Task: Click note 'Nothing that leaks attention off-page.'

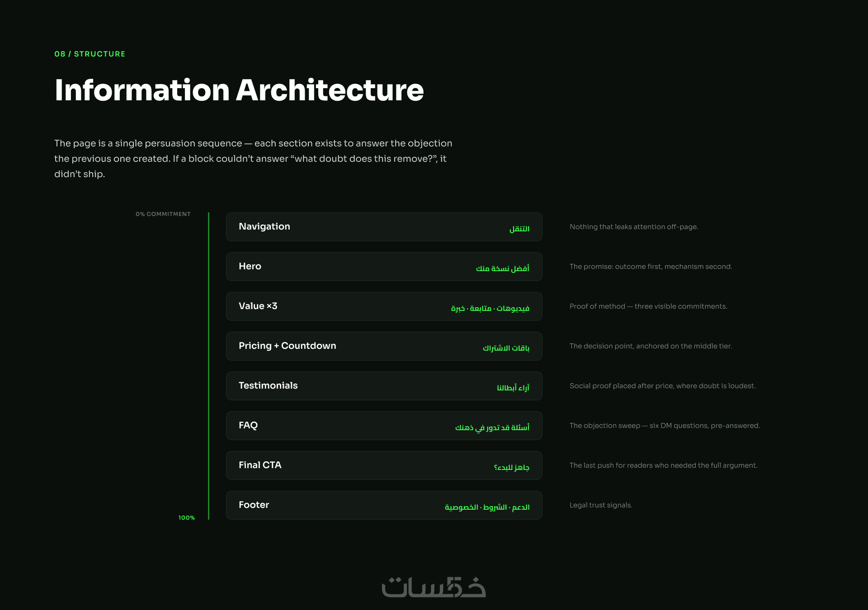Action: [634, 227]
